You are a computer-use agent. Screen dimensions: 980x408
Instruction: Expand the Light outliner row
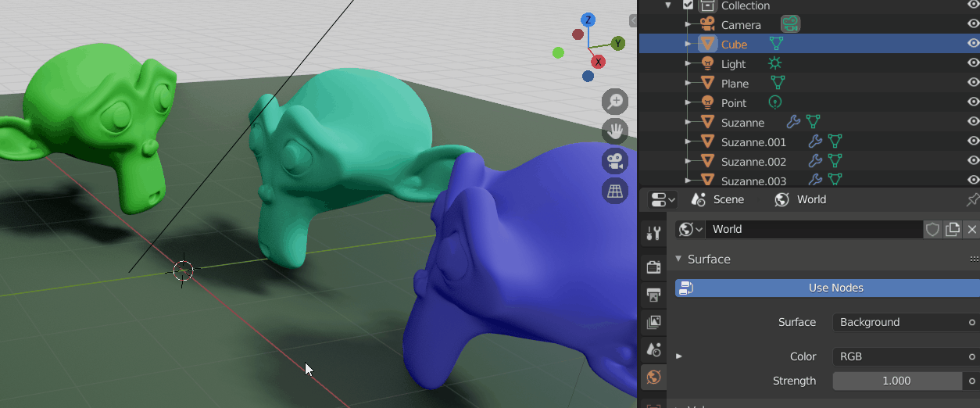click(x=688, y=63)
